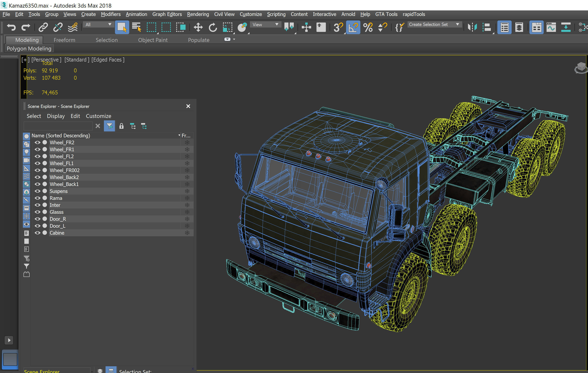Select the Select and Move tool
The image size is (588, 373).
coord(198,27)
